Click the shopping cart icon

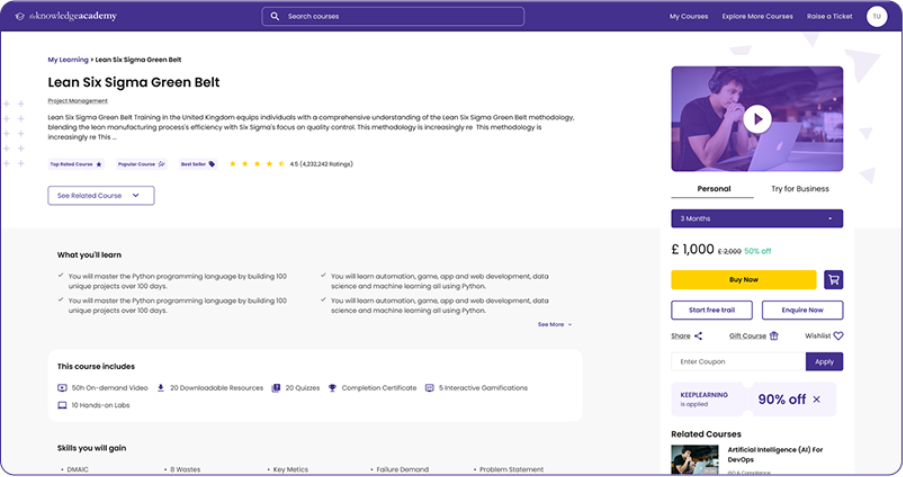pyautogui.click(x=833, y=280)
